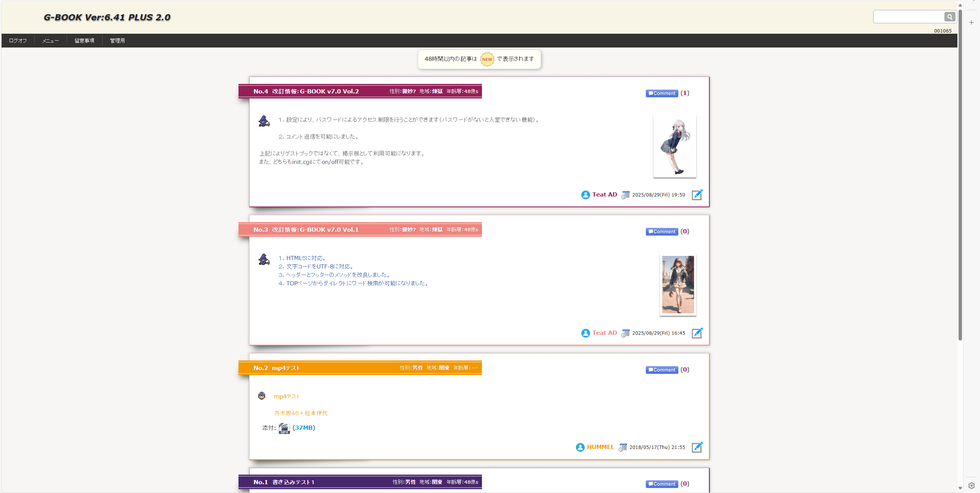Open the 管理用 admin menu item

[x=117, y=41]
